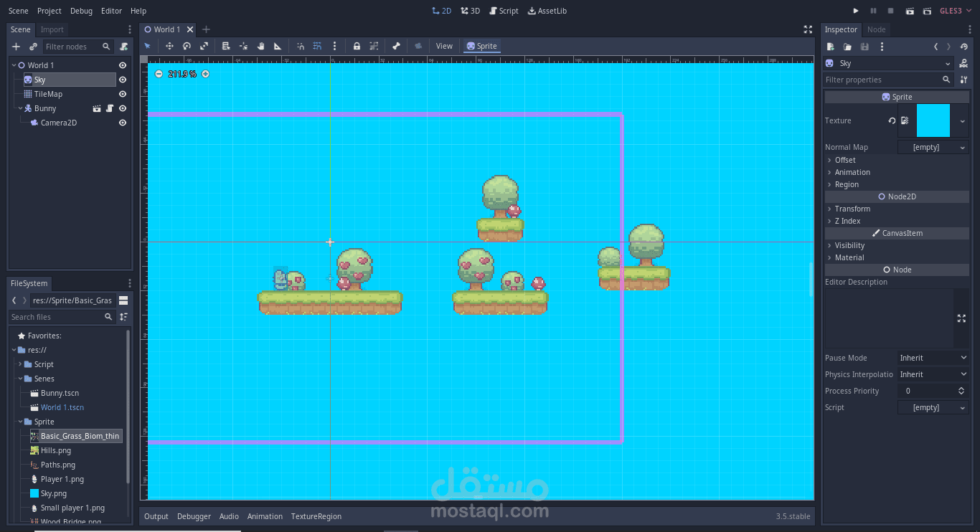The height and width of the screenshot is (532, 980).
Task: Switch to the 3D workspace
Action: coord(471,11)
